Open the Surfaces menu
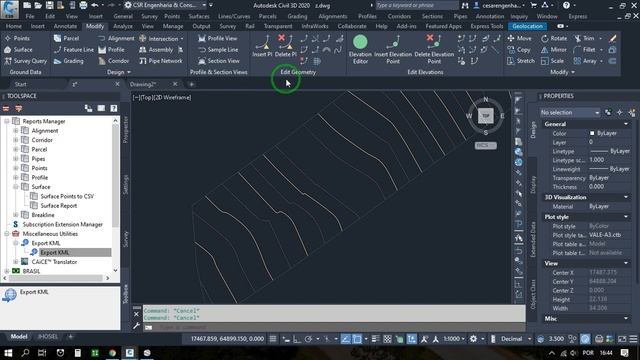This screenshot has height=360, width=640. pos(199,16)
